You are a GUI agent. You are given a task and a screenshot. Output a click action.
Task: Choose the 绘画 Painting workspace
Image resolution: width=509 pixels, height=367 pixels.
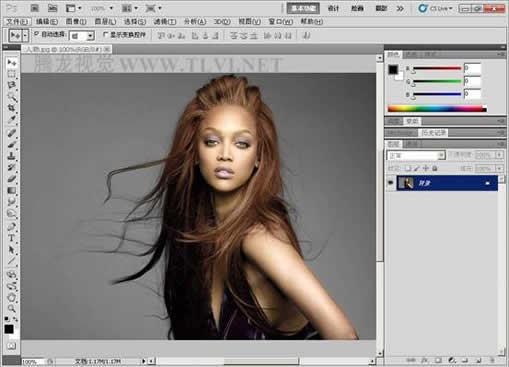coord(357,8)
